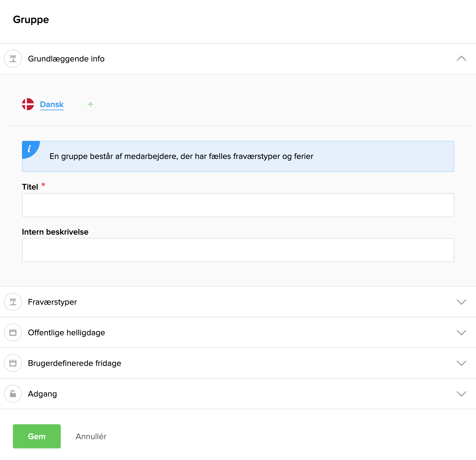Image resolution: width=476 pixels, height=460 pixels.
Task: Select the Dansk language tab
Action: 52,104
